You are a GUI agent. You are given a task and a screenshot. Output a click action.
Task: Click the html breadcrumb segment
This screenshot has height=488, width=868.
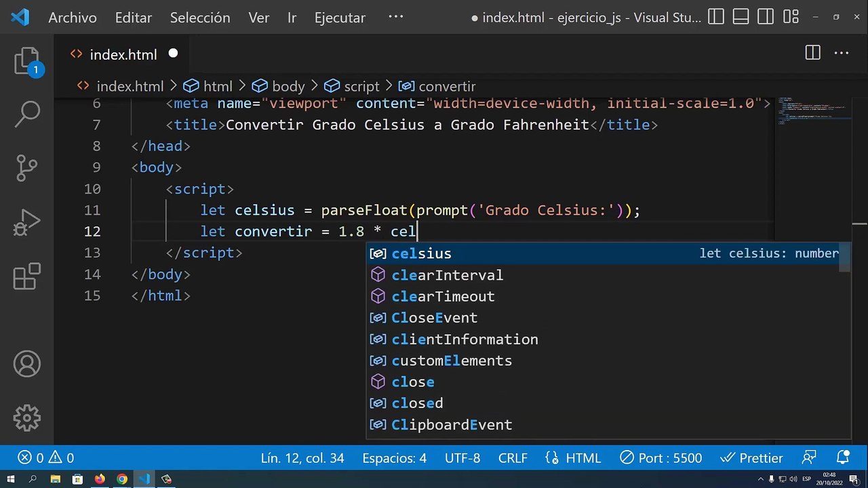(x=218, y=86)
